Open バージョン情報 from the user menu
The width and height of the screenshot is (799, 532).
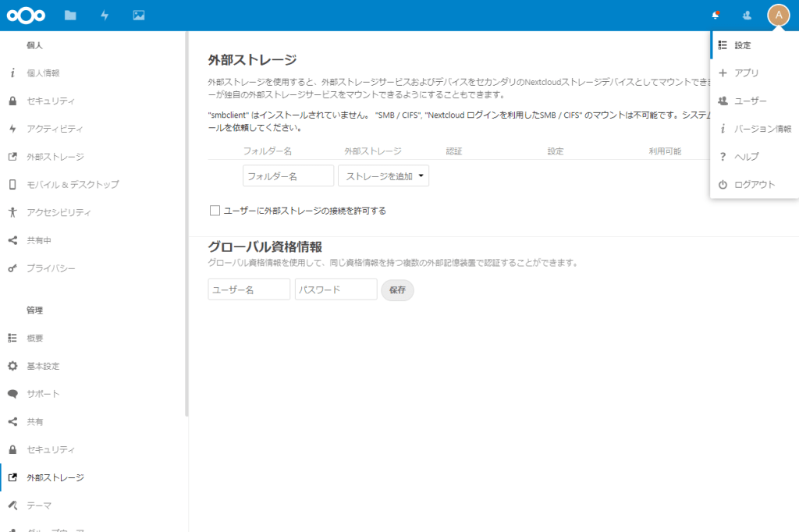[755, 129]
